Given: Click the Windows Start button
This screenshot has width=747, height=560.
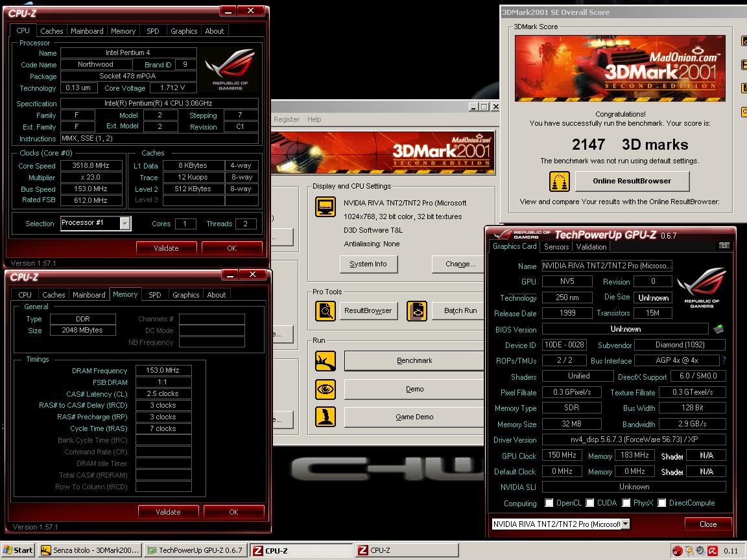Looking at the screenshot, I should click(18, 550).
